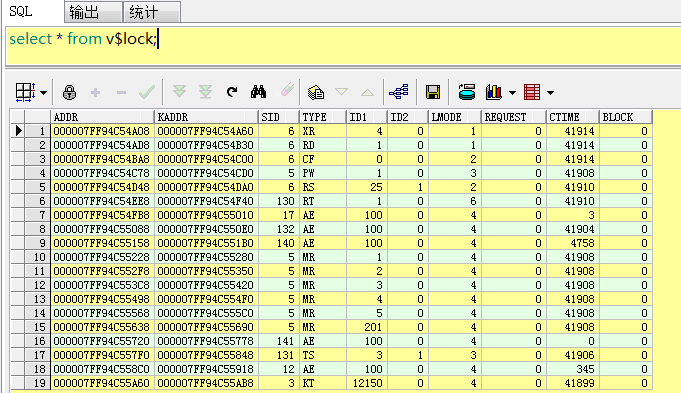Click the BLOCK column header
The height and width of the screenshot is (393, 681).
coord(625,117)
